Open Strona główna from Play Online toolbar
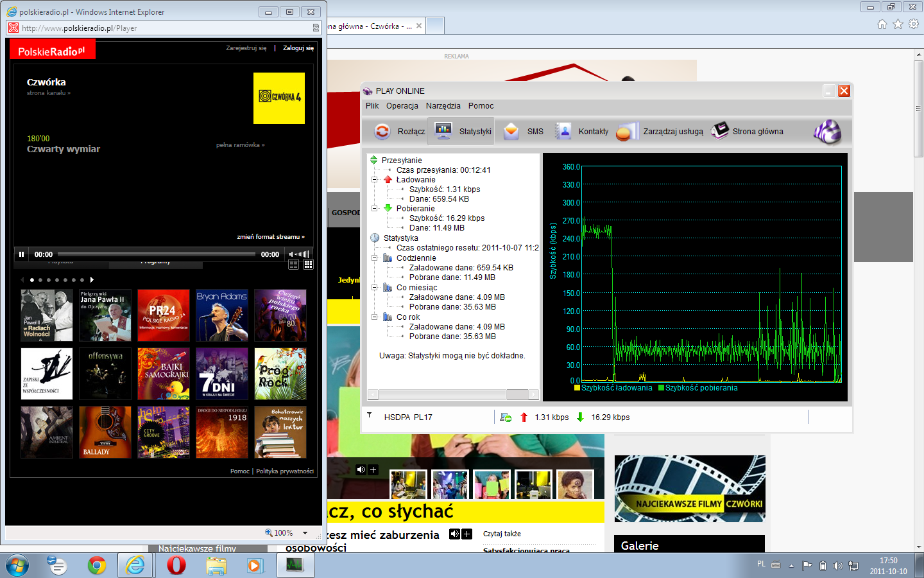 pos(747,131)
